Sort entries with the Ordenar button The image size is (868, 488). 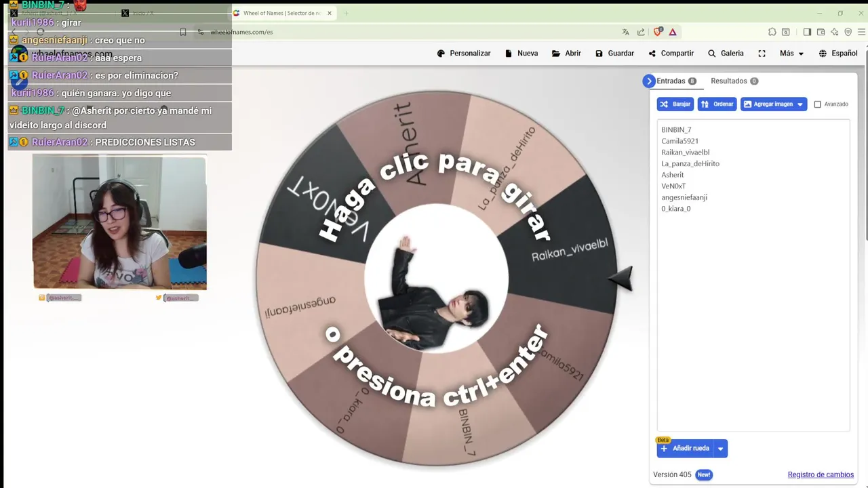point(717,104)
